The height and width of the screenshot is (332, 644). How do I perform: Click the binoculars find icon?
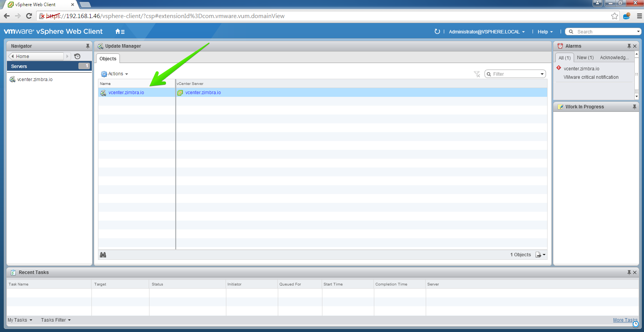tap(103, 255)
